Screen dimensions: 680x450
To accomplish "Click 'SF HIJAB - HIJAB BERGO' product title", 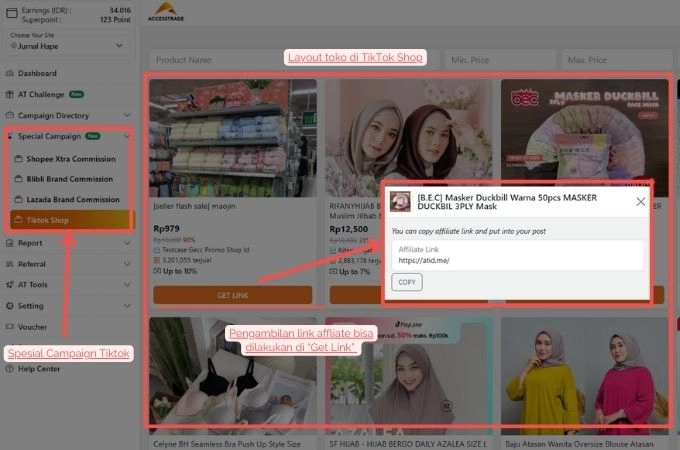I will (x=408, y=444).
